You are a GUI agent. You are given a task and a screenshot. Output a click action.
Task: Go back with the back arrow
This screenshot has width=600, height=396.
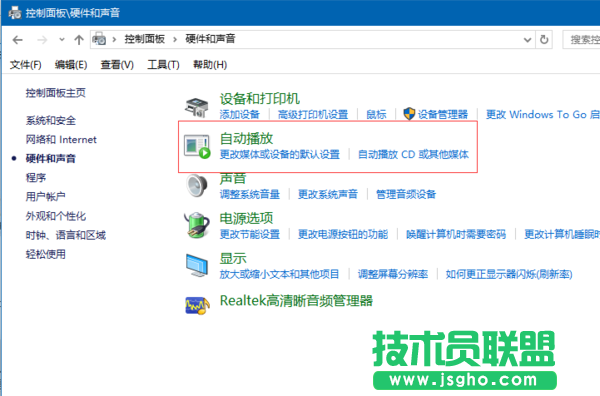(18, 39)
